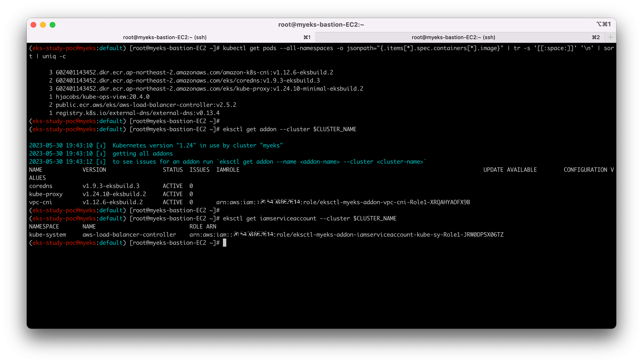643x364 pixels.
Task: Click the ⌥⌘1 window shortcut indicator
Action: [x=603, y=24]
